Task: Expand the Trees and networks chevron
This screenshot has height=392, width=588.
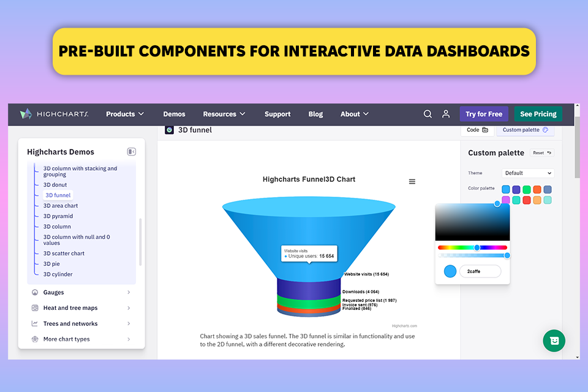Action: [x=129, y=323]
